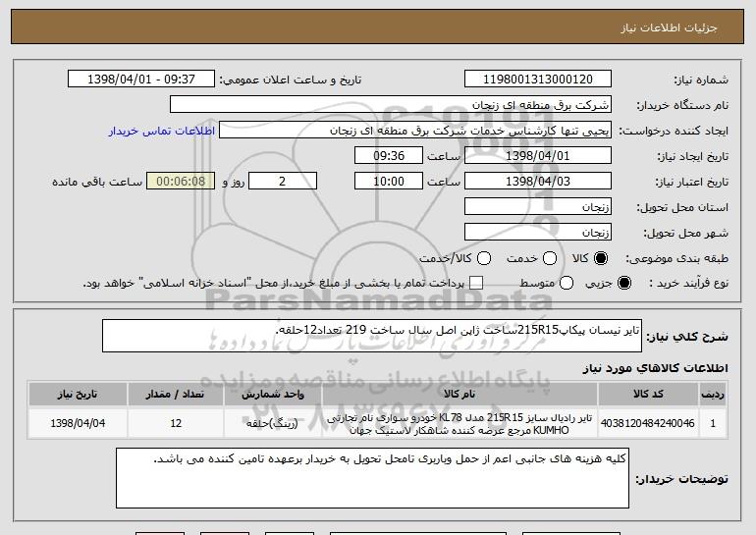Click the need date cell 1398/04/04
This screenshot has width=756, height=535.
78,423
